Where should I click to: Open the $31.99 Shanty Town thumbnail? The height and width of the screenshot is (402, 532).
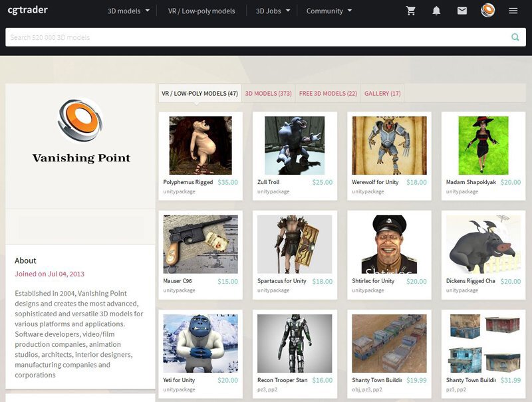point(483,344)
